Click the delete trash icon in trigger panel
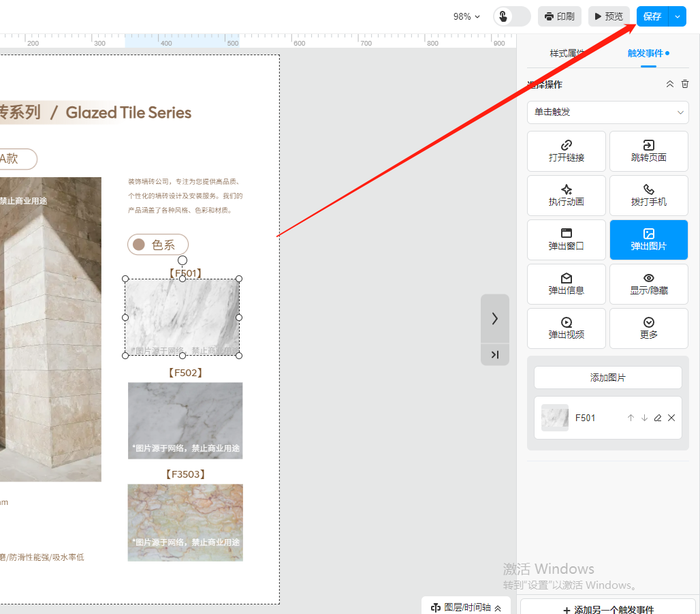 (x=685, y=85)
